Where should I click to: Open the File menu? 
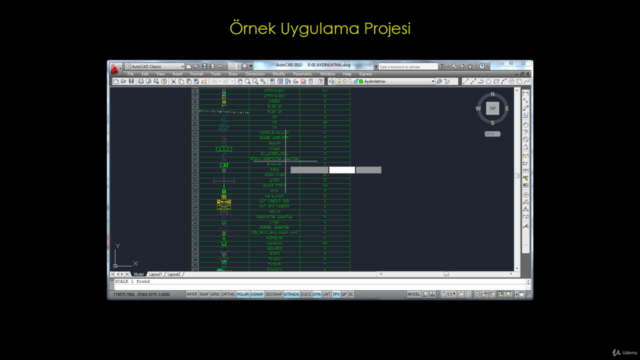pyautogui.click(x=131, y=74)
